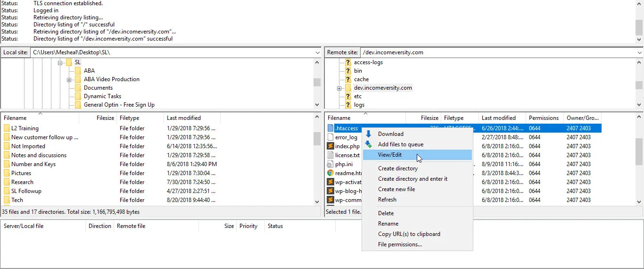The height and width of the screenshot is (269, 644).
Task: Open the Remote site path dropdown
Action: tap(639, 52)
